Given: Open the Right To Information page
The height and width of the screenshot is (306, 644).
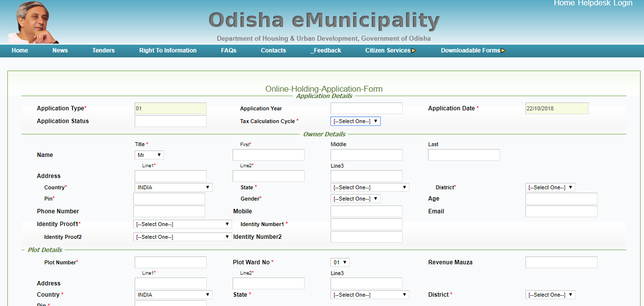Looking at the screenshot, I should 167,50.
